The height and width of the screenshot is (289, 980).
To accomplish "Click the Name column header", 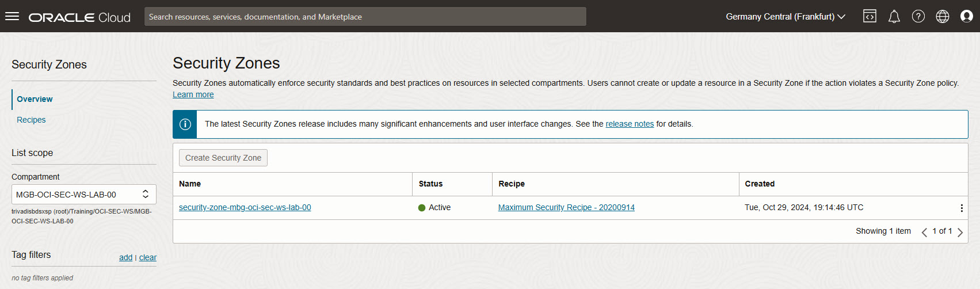I will (x=190, y=184).
